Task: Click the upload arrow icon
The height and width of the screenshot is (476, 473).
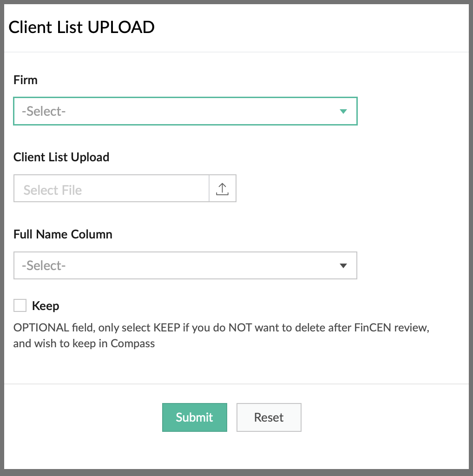Action: [x=223, y=189]
